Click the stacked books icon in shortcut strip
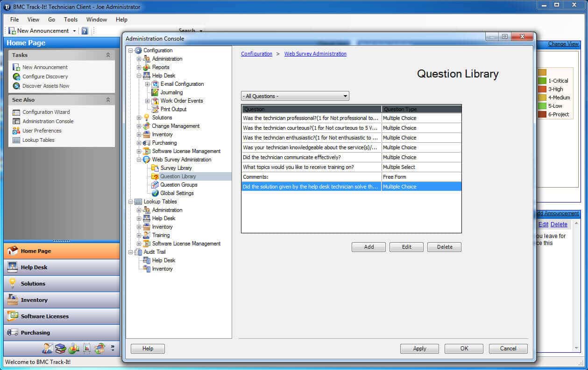The height and width of the screenshot is (370, 588). 60,348
